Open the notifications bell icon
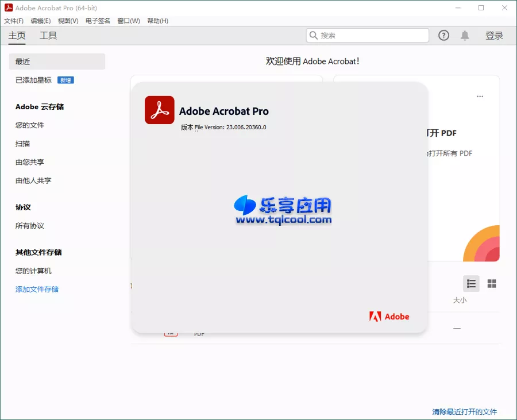Viewport: 517px width, 420px height. point(465,35)
